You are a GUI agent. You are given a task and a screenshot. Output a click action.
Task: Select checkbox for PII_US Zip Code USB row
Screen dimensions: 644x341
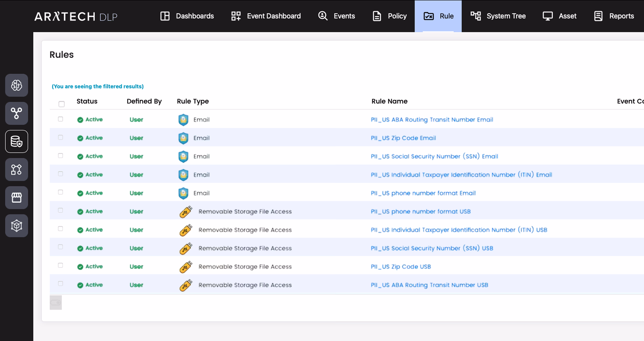(x=61, y=265)
